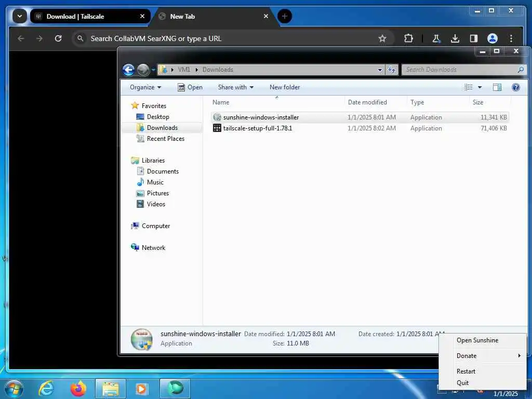Click the browser back arrow
The height and width of the screenshot is (399, 532).
(x=21, y=38)
